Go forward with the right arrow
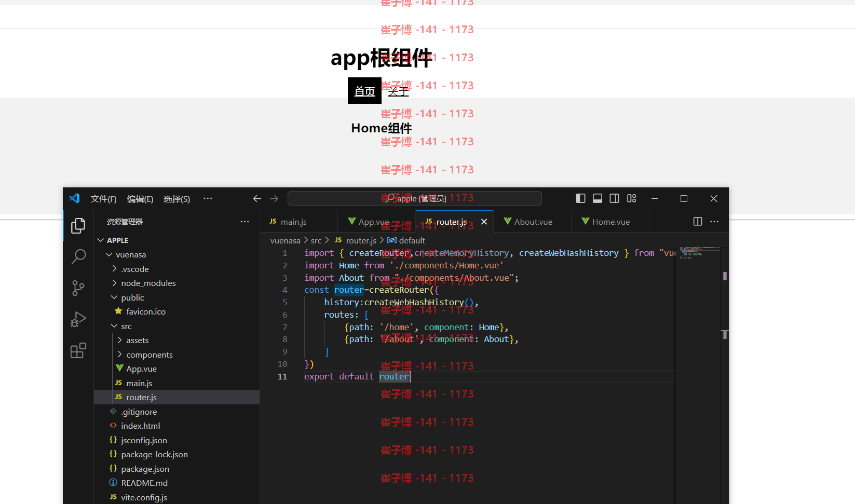Image resolution: width=855 pixels, height=504 pixels. click(274, 198)
